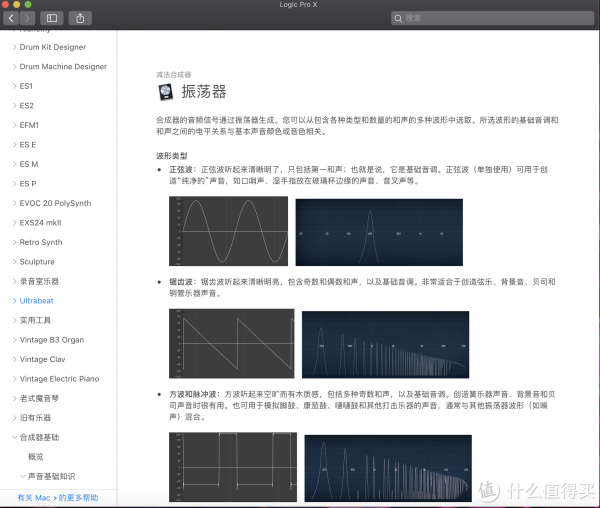This screenshot has height=508, width=600.
Task: Open the Vintage Clav topic
Action: [x=42, y=359]
